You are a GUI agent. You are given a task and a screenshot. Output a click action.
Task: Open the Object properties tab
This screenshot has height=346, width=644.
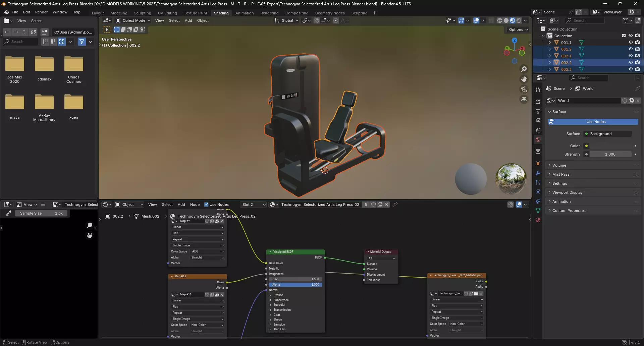[538, 164]
